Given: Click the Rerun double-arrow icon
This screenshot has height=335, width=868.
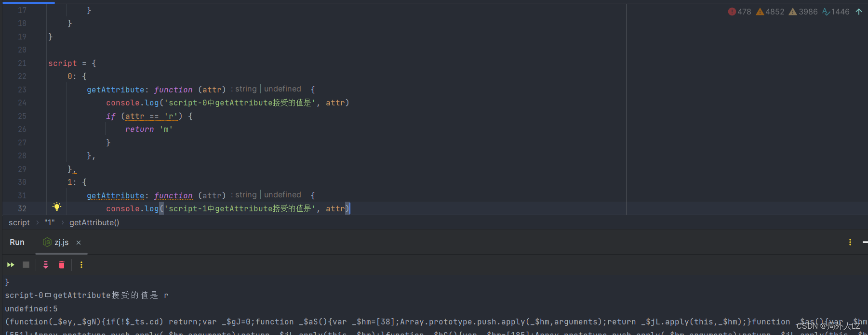Looking at the screenshot, I should (11, 265).
